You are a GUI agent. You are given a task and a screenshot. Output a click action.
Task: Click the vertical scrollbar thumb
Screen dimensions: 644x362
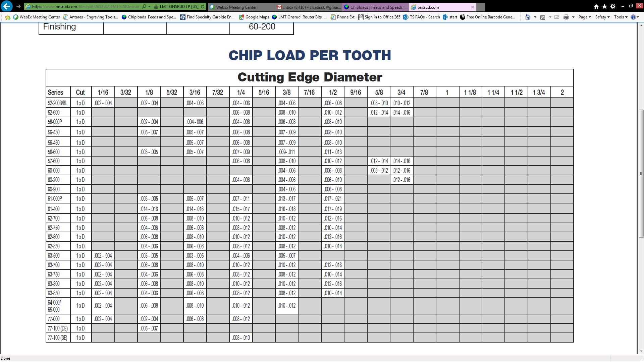coord(641,174)
